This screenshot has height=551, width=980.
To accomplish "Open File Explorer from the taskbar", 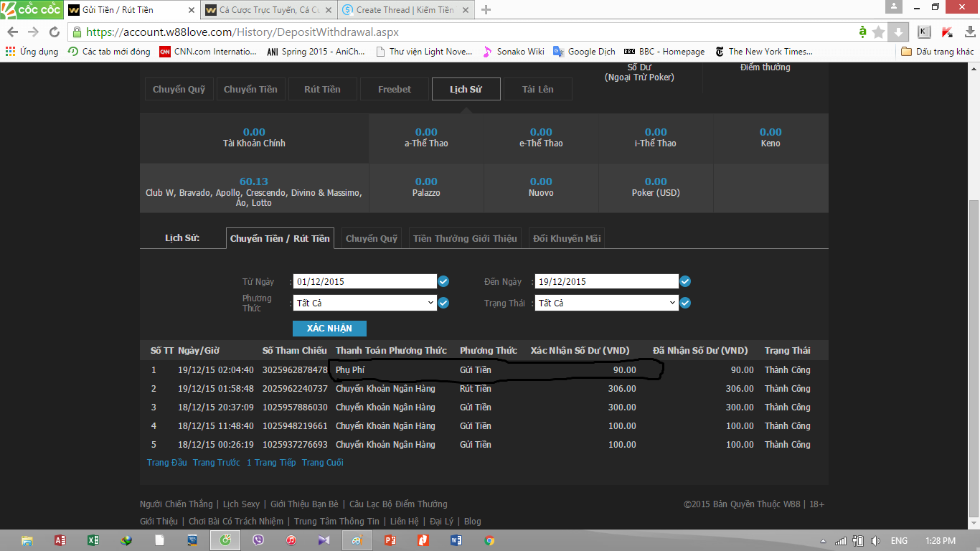I will (x=27, y=540).
